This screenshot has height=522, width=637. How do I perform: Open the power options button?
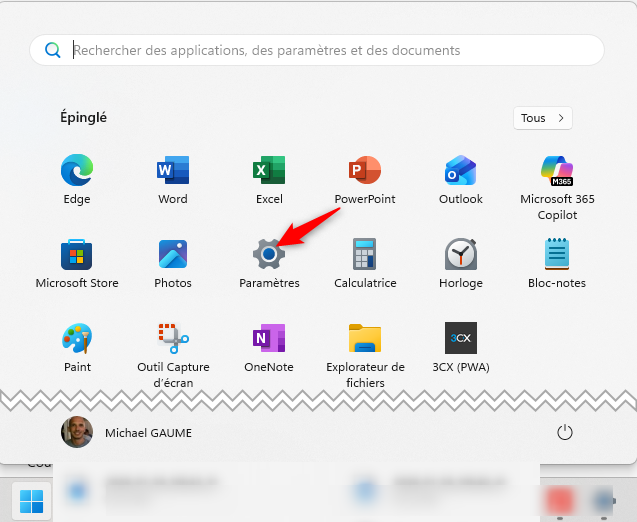pos(565,433)
